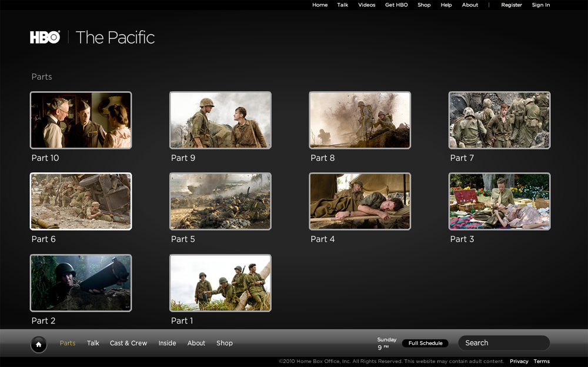
Task: Open the Privacy link in footer
Action: [x=519, y=361]
